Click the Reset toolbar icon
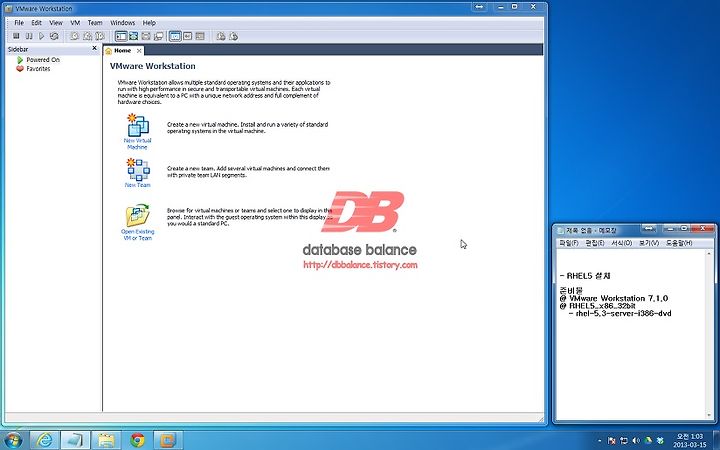720x450 pixels. pos(54,36)
